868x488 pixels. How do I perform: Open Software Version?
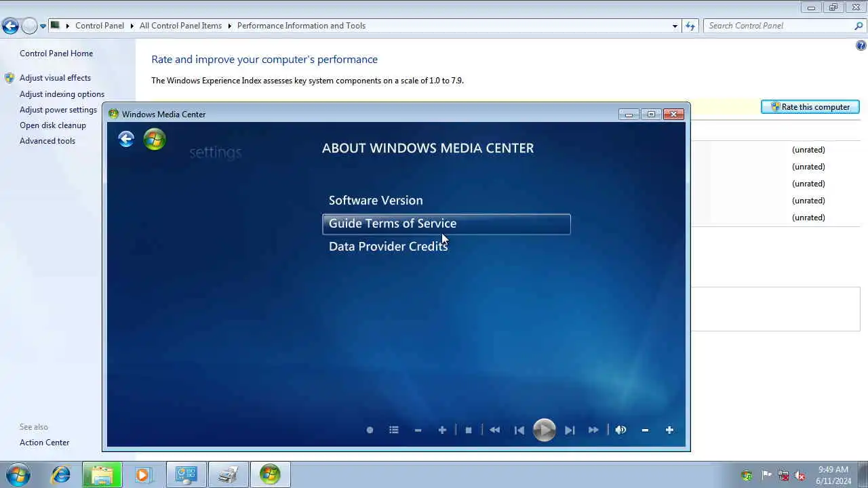[x=376, y=201]
